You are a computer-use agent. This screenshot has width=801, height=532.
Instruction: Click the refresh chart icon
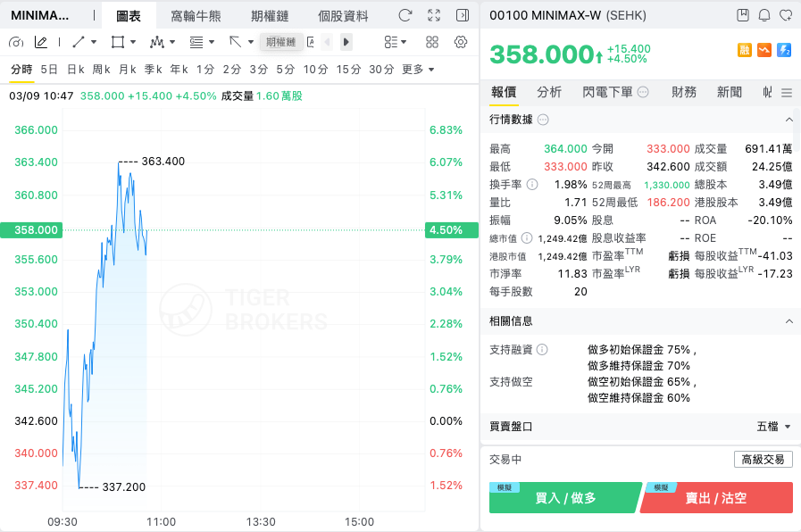tap(405, 15)
